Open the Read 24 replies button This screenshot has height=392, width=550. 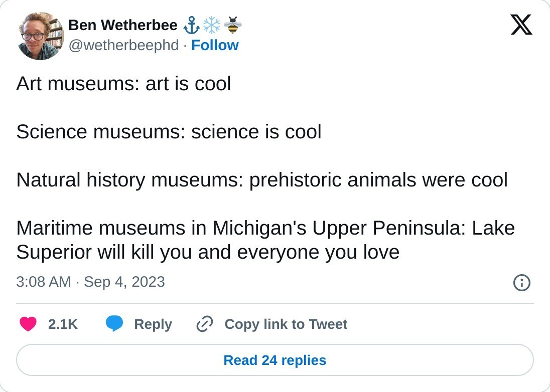click(x=275, y=360)
